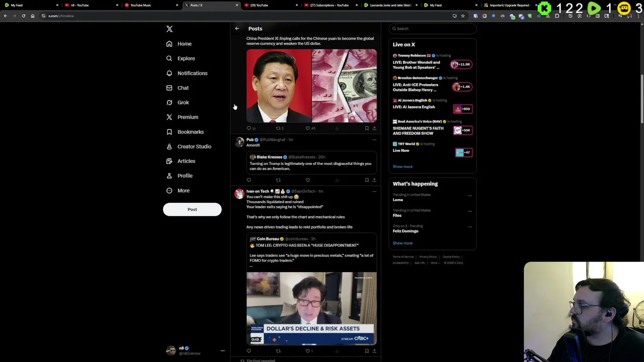Screen dimensions: 644x362
Task: Open Bookmarks in the sidebar
Action: (x=185, y=132)
